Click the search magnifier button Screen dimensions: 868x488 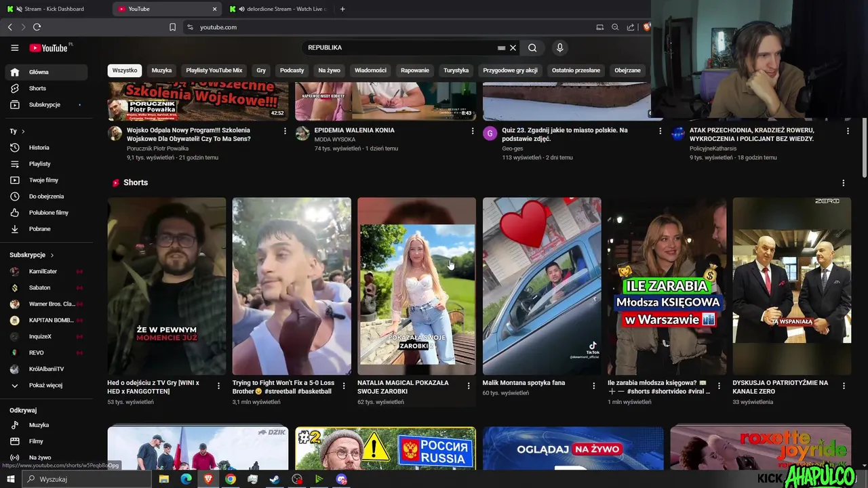click(532, 47)
